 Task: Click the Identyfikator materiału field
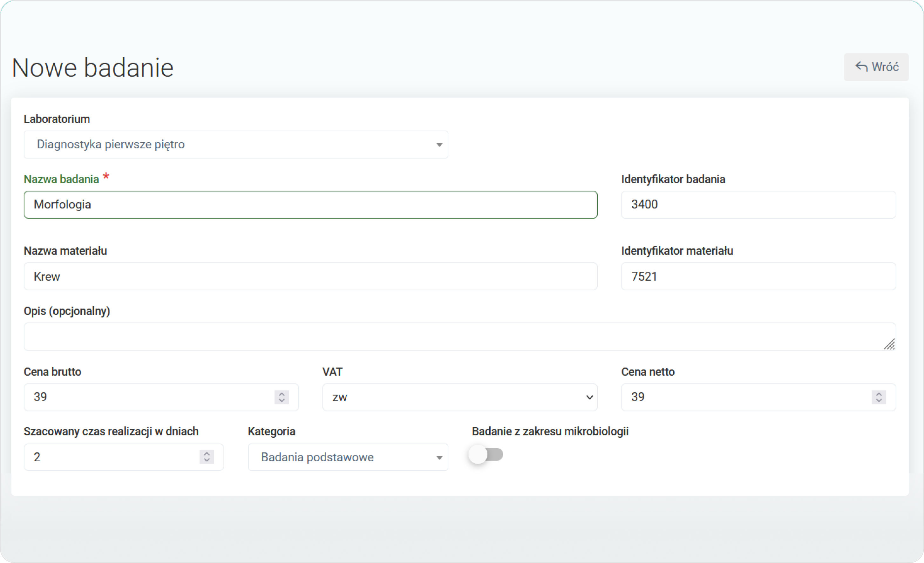coord(758,276)
